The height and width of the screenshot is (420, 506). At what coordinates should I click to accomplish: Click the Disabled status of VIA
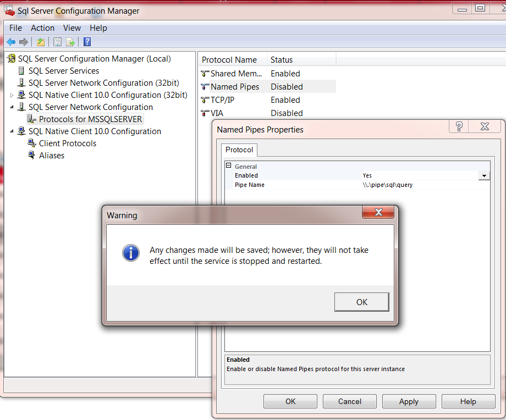click(x=287, y=113)
